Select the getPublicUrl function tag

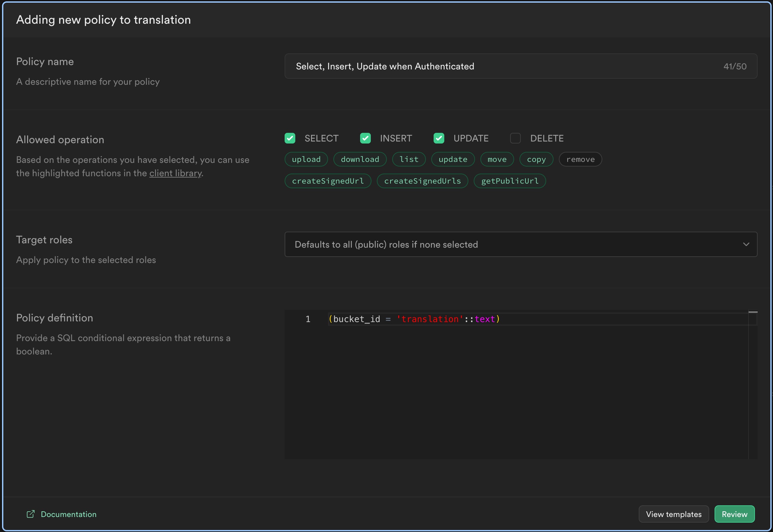(510, 181)
